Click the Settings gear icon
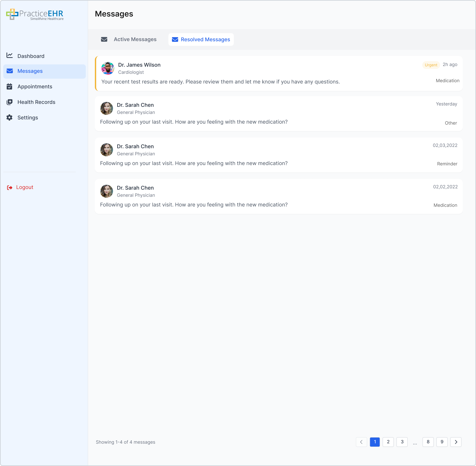 (x=10, y=117)
